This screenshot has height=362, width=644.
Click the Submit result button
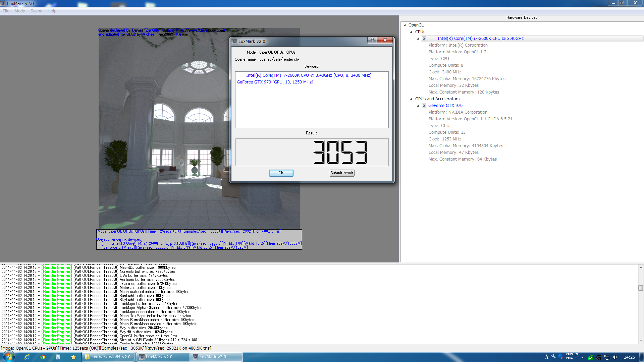coord(342,173)
